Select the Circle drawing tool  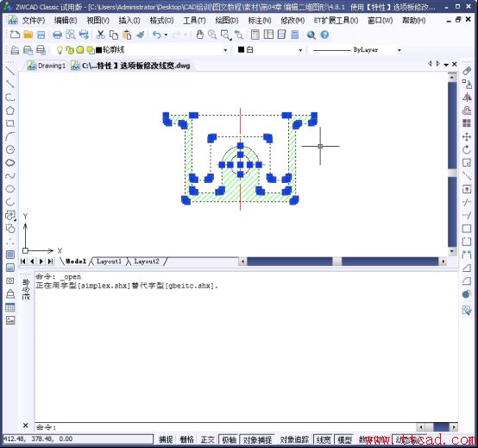pos(10,149)
